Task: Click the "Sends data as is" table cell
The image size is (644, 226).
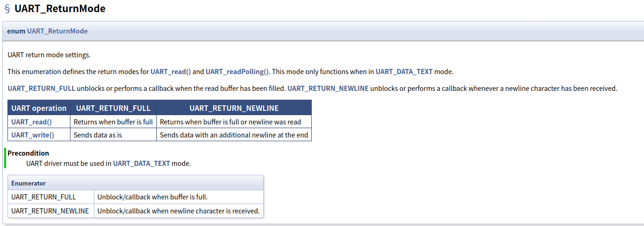Action: tap(98, 135)
